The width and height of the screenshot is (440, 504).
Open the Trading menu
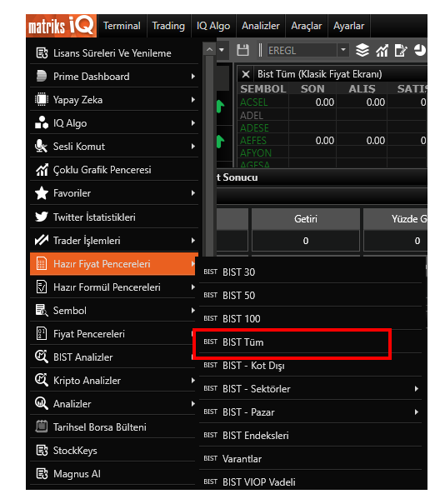tap(168, 26)
